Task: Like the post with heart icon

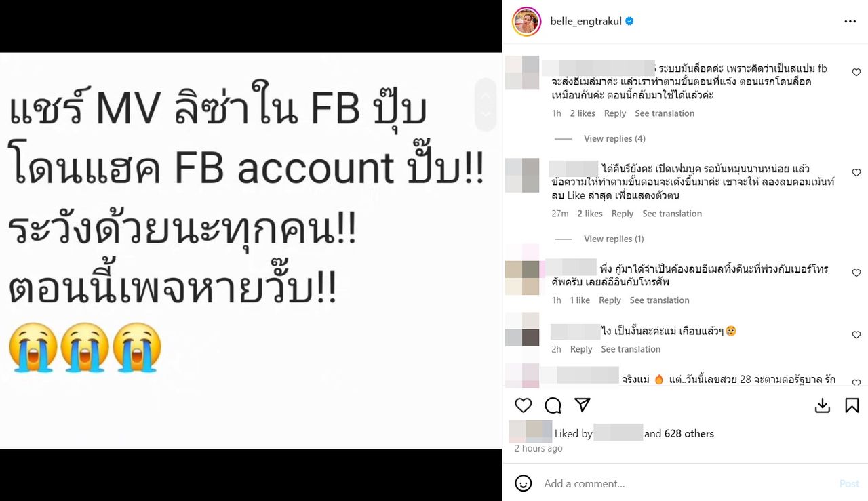Action: (x=524, y=405)
